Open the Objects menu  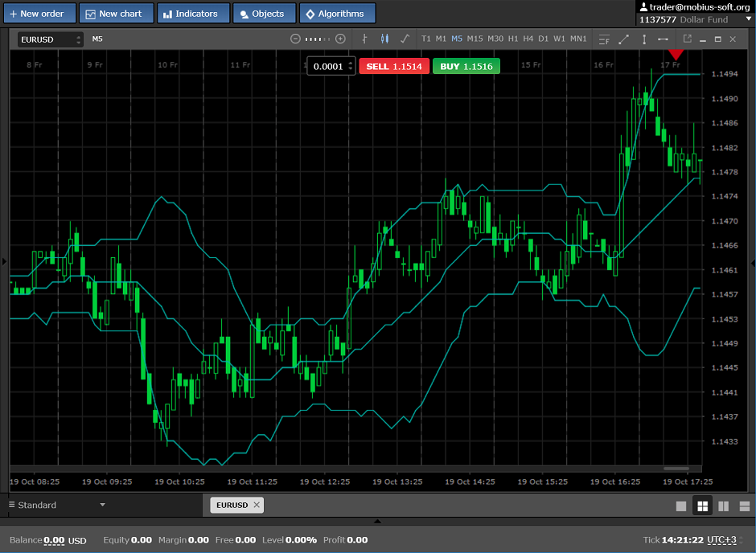[x=265, y=14]
